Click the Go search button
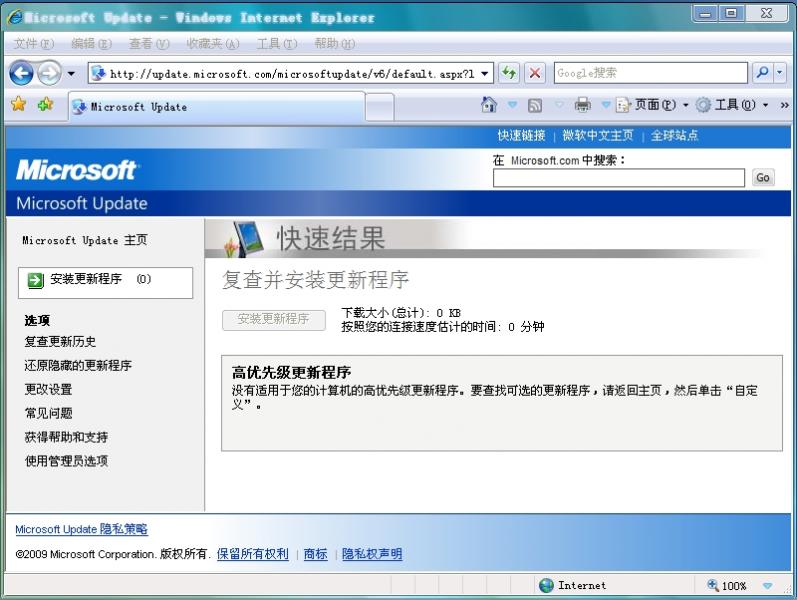The width and height of the screenshot is (797, 600). coord(762,177)
